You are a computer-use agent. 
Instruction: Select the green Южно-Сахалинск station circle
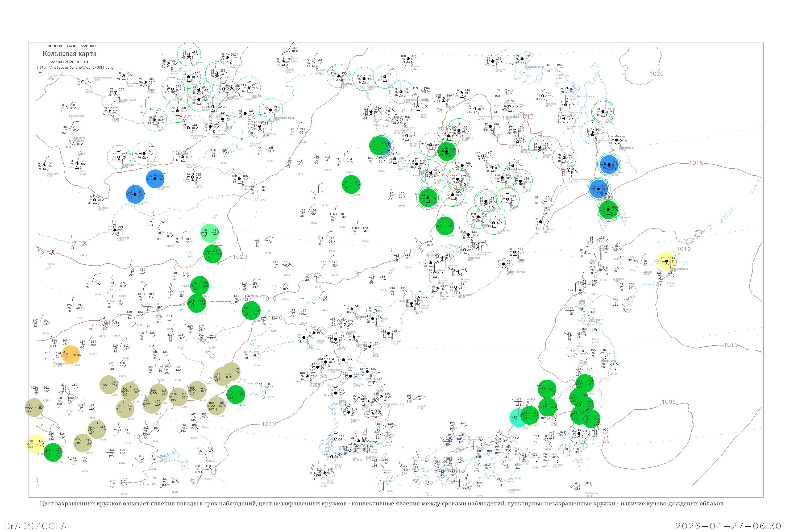pyautogui.click(x=609, y=210)
